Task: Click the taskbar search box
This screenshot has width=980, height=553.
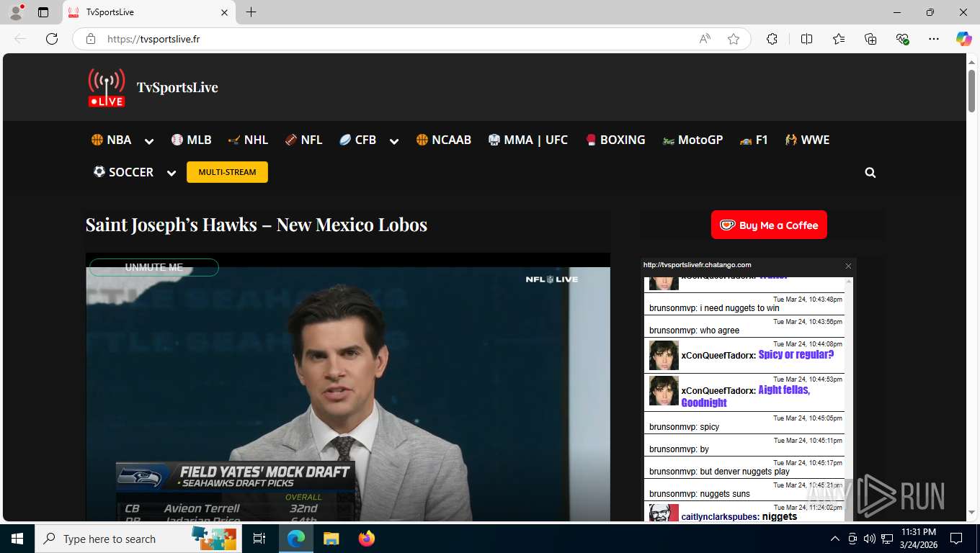Action: 138,539
